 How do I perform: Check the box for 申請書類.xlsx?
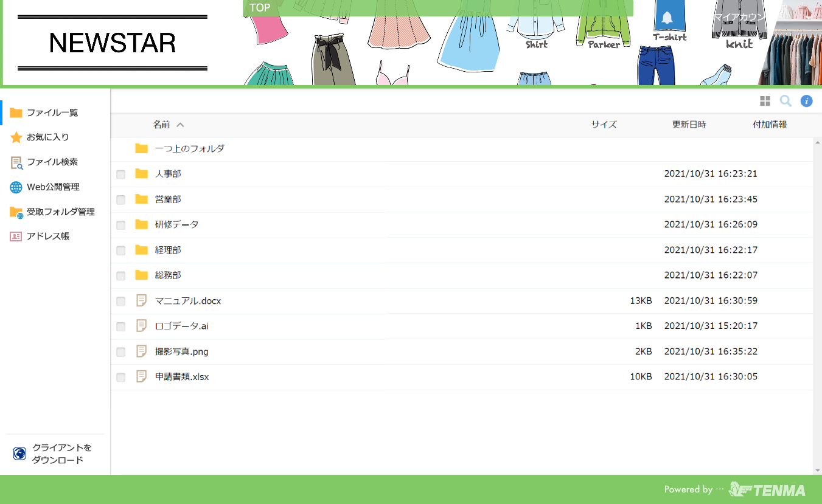[x=121, y=378]
